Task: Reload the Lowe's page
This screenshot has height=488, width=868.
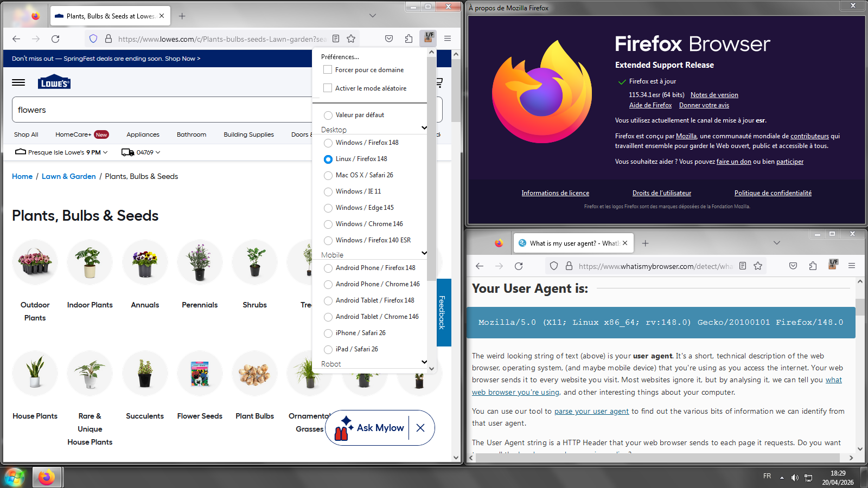Action: (x=55, y=39)
